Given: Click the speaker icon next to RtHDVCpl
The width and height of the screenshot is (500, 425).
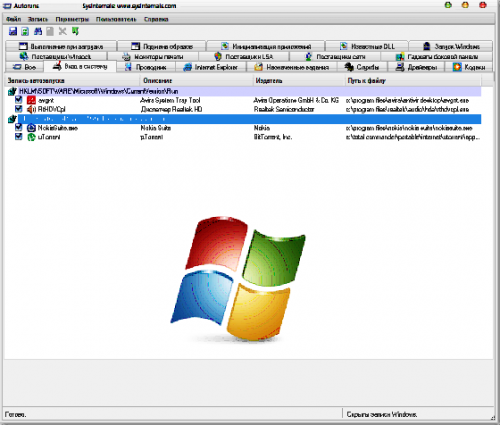Looking at the screenshot, I should pyautogui.click(x=31, y=109).
